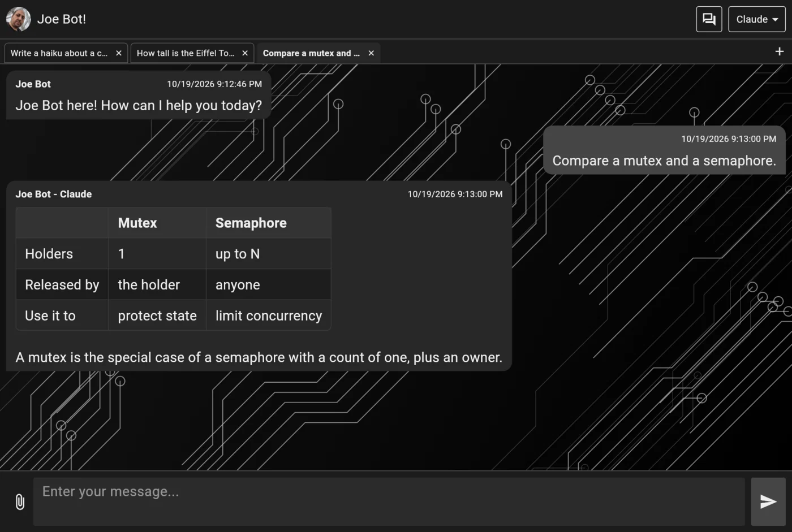This screenshot has height=532, width=792.
Task: Click the Joe Bot avatar picture
Action: (x=19, y=19)
